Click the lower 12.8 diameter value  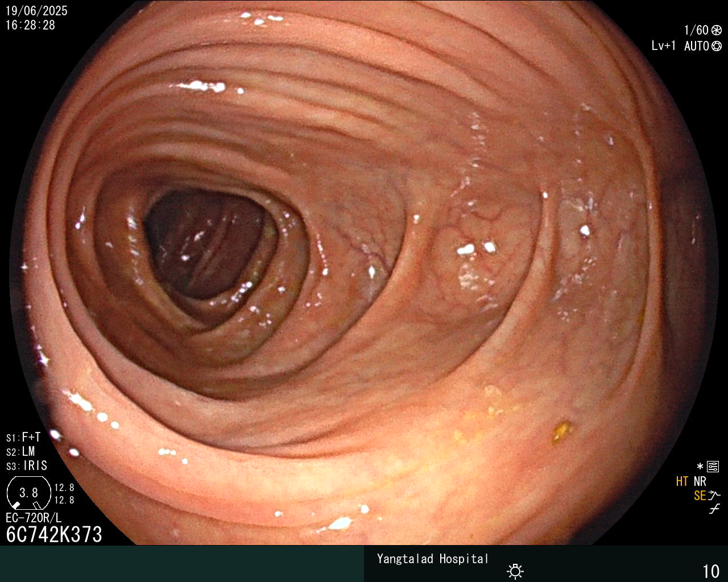[x=64, y=501]
